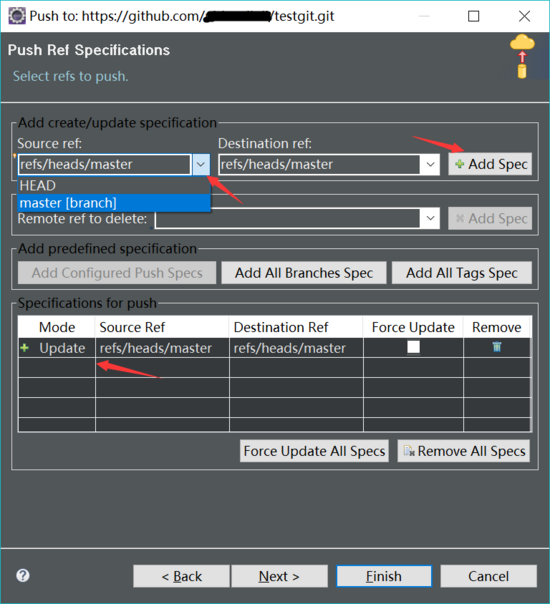Open the Destination ref dropdown
This screenshot has width=550, height=604.
coord(430,164)
